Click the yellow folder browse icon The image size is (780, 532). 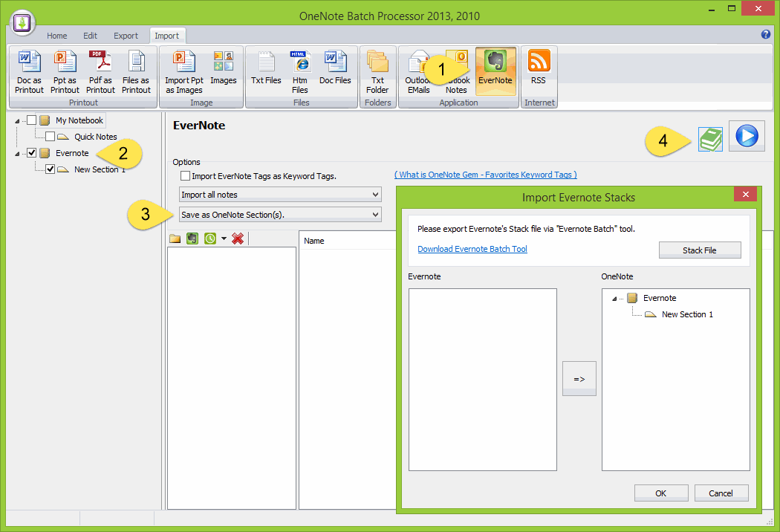tap(175, 239)
